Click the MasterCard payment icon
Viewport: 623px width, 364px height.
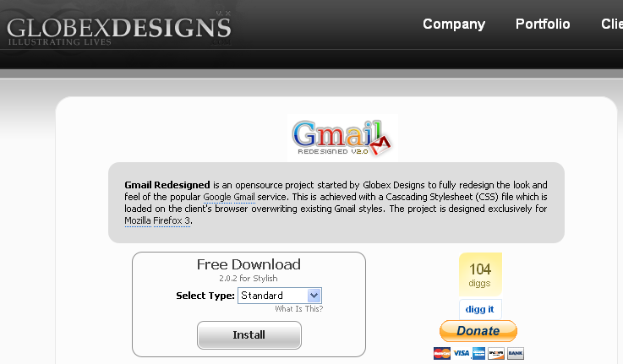click(x=442, y=353)
